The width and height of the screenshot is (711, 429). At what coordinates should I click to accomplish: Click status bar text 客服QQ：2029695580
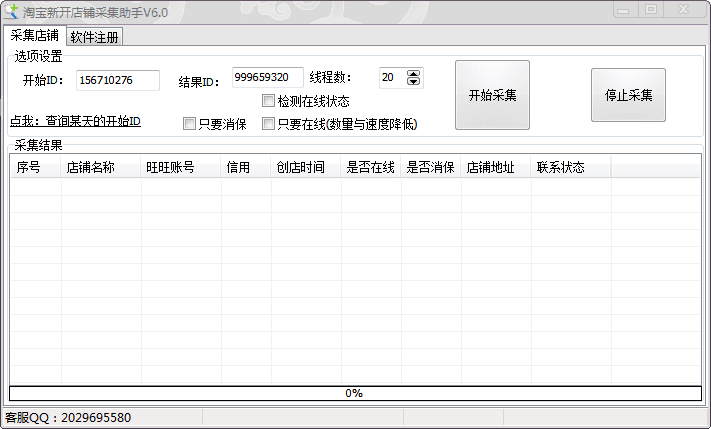tap(68, 417)
